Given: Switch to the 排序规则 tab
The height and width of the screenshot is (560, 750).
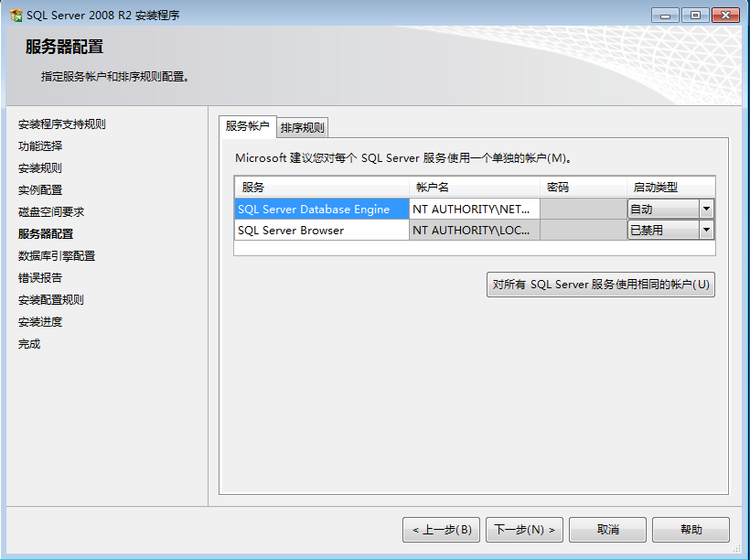Looking at the screenshot, I should pos(303,128).
